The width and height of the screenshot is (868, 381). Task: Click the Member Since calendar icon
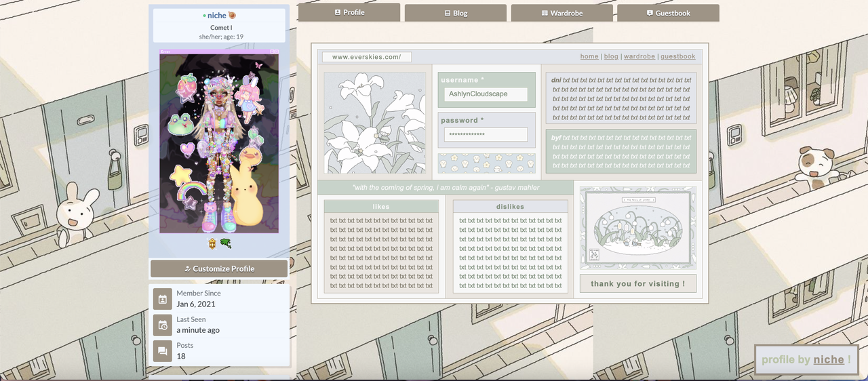163,299
